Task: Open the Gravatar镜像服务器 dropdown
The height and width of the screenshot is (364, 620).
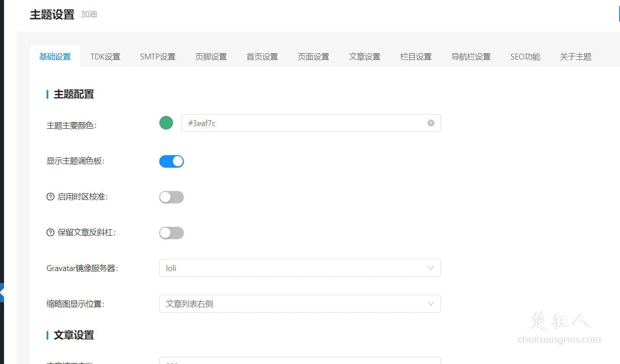Action: pos(300,267)
